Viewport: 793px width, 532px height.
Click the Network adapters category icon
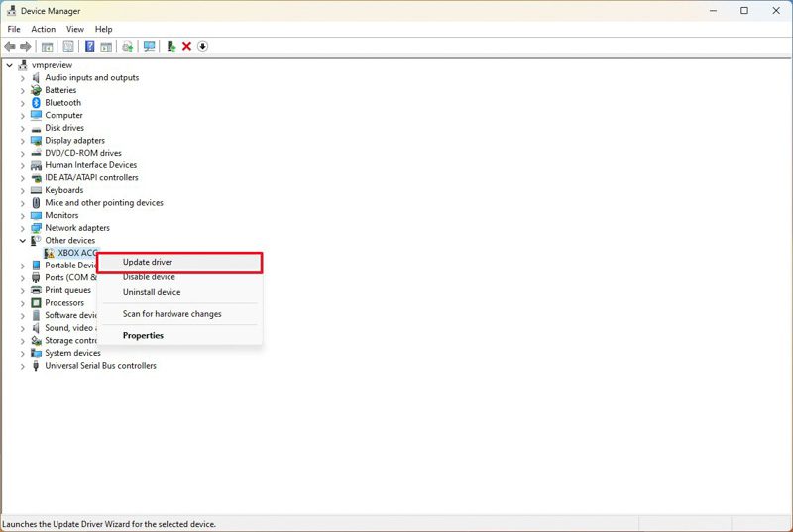[36, 228]
